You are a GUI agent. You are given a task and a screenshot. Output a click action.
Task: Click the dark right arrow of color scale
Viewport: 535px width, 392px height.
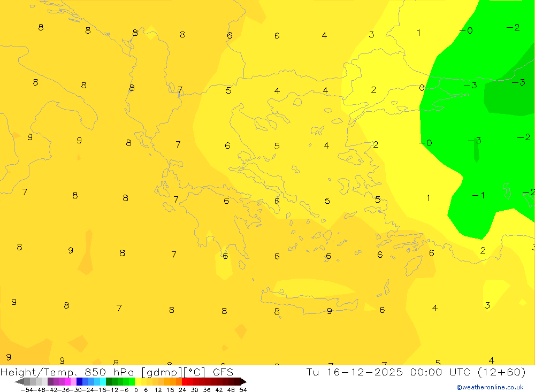[243, 381]
